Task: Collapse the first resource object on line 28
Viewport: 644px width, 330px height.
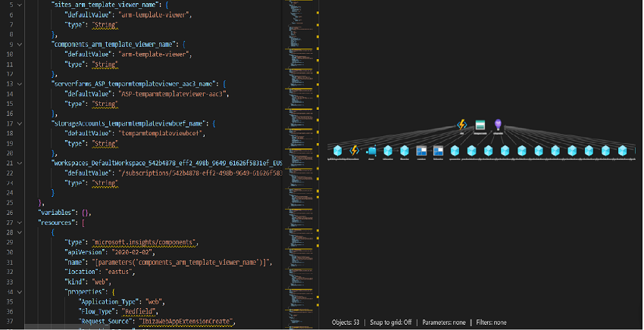Action: point(19,232)
